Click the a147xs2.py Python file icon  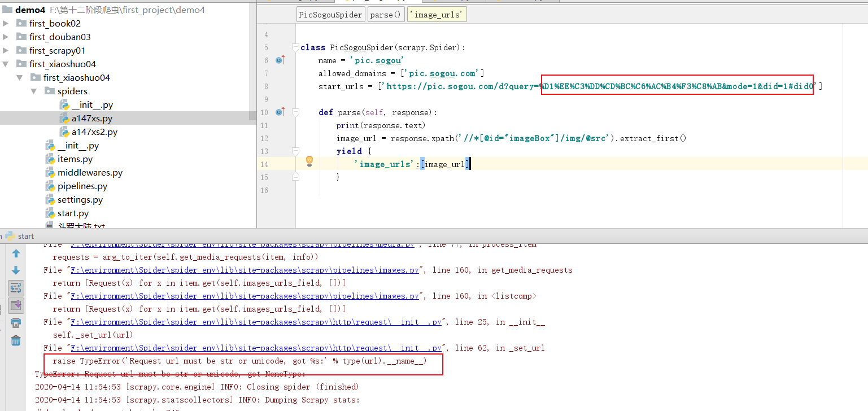click(x=64, y=132)
